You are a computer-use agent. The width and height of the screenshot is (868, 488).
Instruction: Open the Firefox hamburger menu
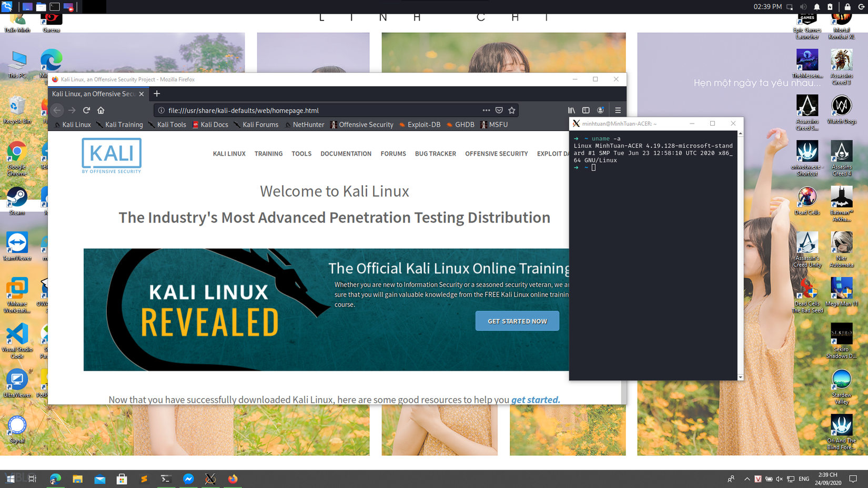[x=618, y=110]
